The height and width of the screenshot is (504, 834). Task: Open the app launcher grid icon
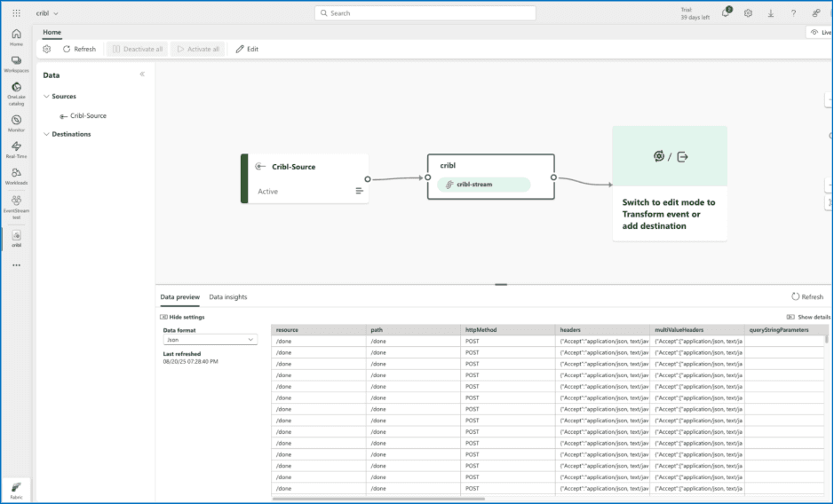[16, 13]
